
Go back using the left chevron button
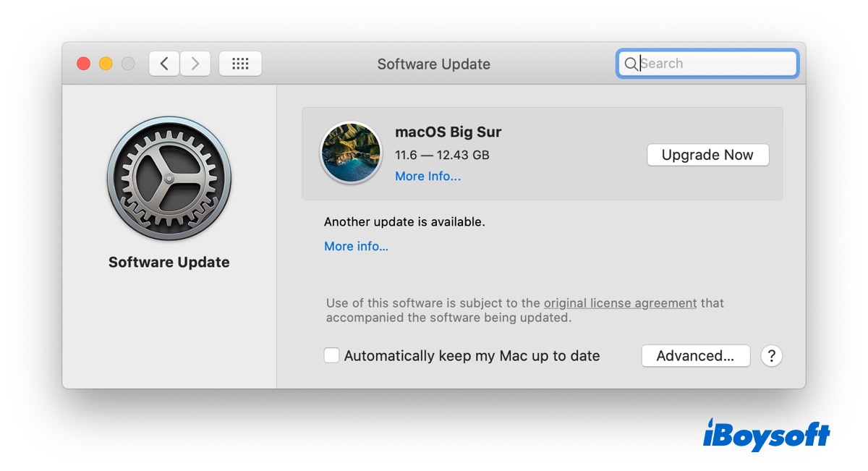pyautogui.click(x=164, y=64)
